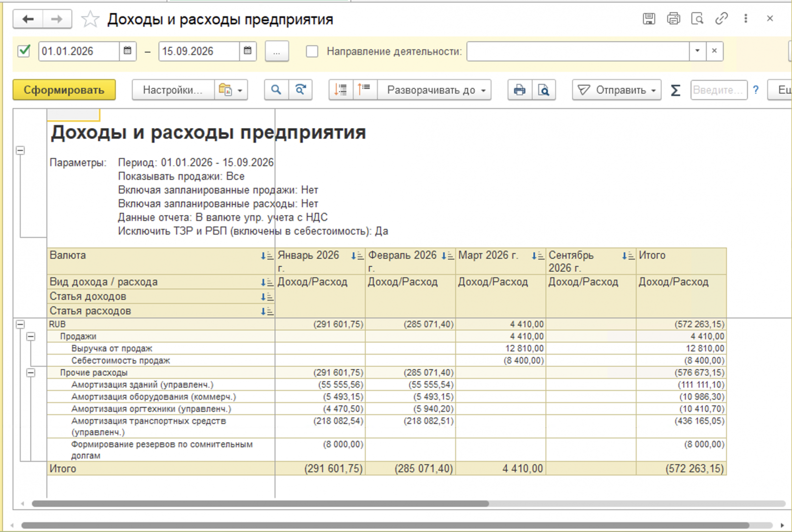Go back with the left arrow button
Screen dimensions: 792x532
click(28, 19)
